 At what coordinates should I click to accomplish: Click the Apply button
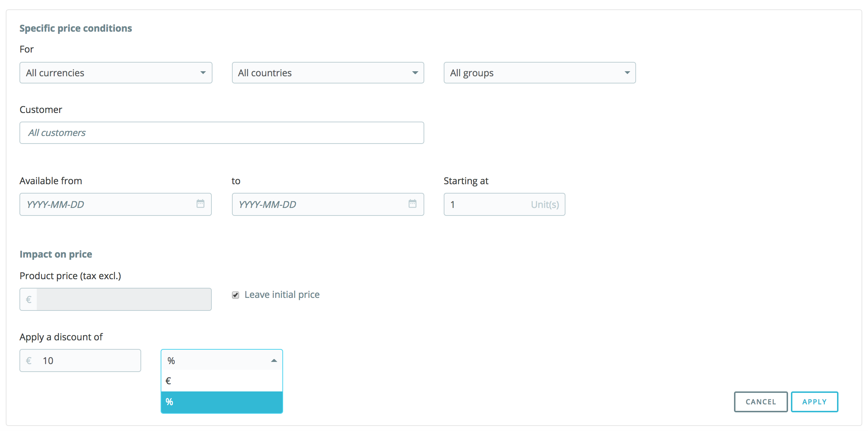[814, 402]
